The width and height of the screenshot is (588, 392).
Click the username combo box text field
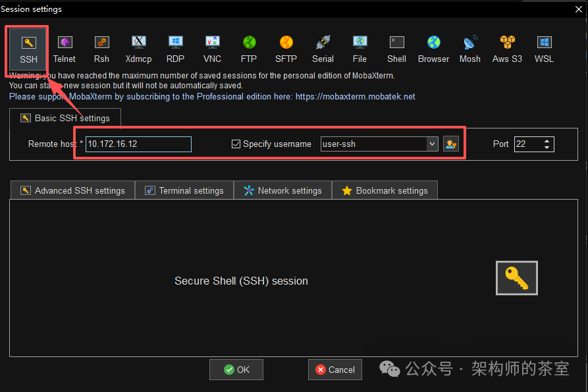tap(374, 144)
